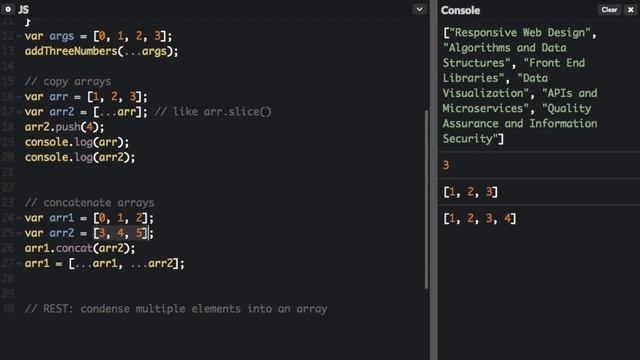Collapse code fold arrow on line 24
This screenshot has width=640, height=360.
click(19, 218)
